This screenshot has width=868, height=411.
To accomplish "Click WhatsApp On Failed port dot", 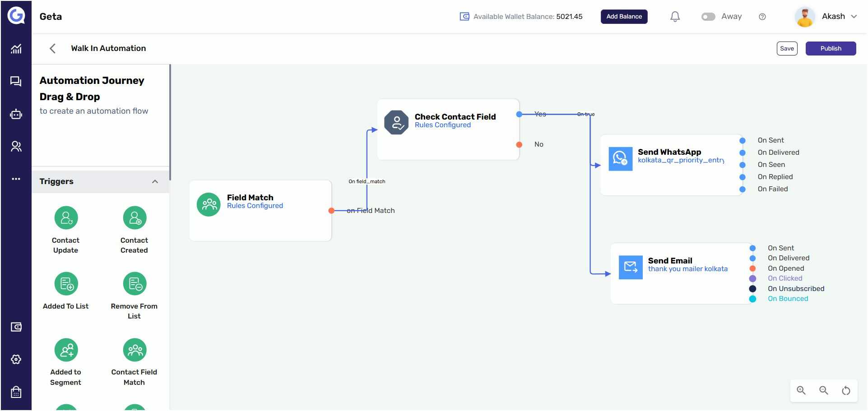I will pos(743,189).
